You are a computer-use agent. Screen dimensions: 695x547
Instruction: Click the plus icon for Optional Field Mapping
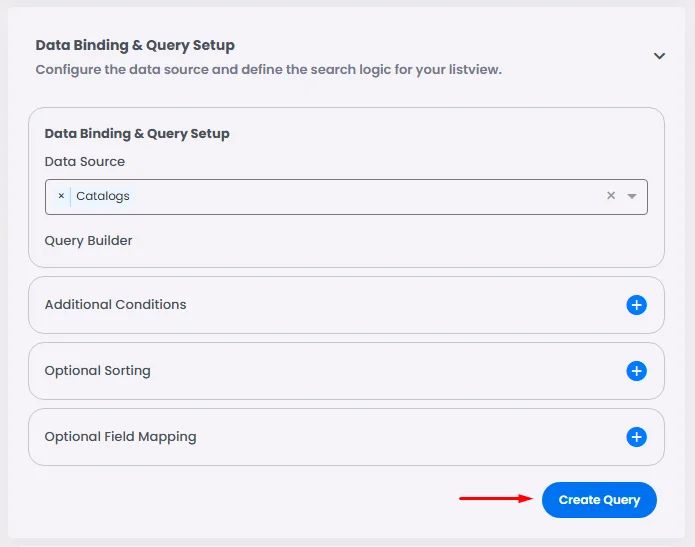[x=636, y=437]
